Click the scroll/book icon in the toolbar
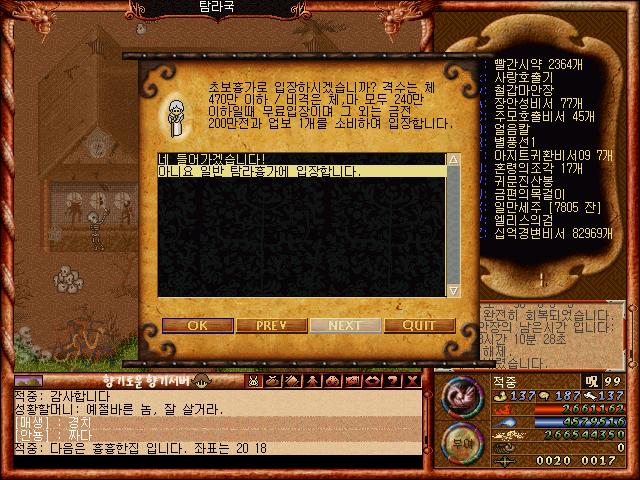This screenshot has height=480, width=640. click(293, 381)
